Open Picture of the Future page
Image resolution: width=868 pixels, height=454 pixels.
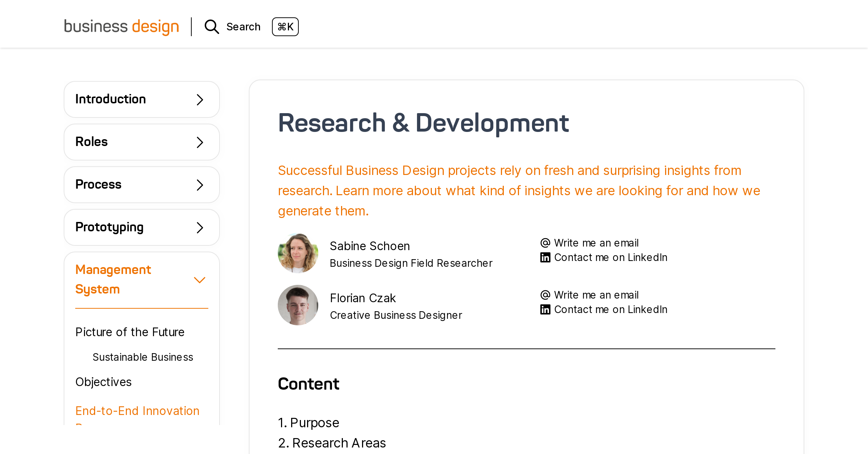tap(130, 332)
